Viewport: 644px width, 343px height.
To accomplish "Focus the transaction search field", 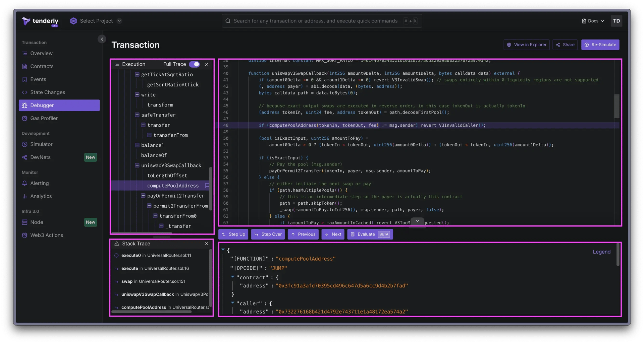I will (322, 21).
